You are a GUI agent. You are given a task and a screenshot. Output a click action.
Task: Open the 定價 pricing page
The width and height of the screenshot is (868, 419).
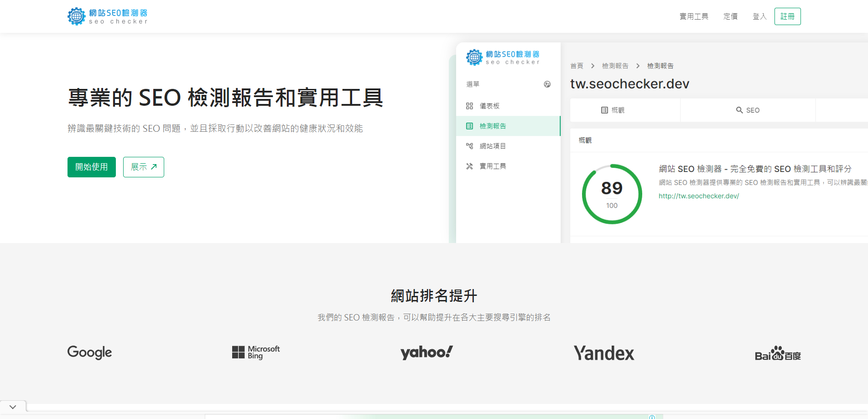click(730, 16)
